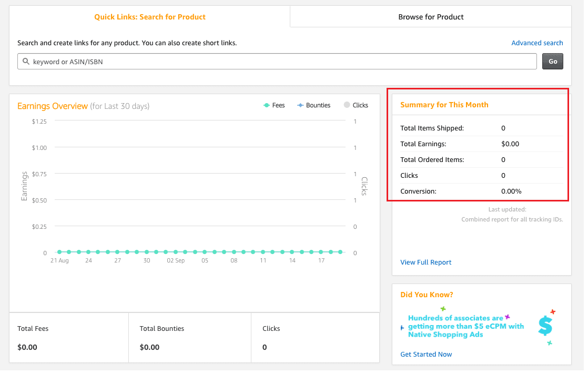Toggle the grey Clicks series in chart legend
The image size is (588, 374).
click(356, 105)
